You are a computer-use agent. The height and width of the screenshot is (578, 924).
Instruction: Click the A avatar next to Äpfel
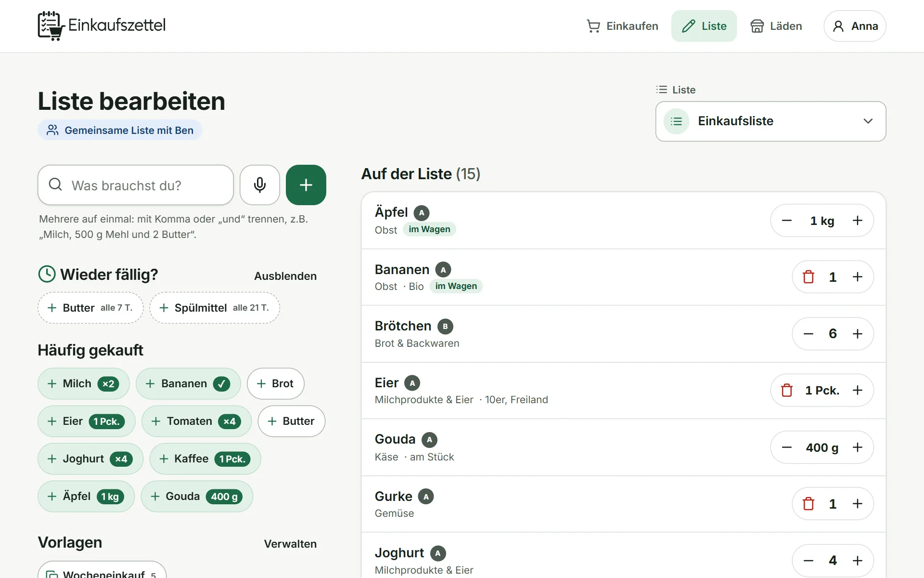tap(422, 213)
